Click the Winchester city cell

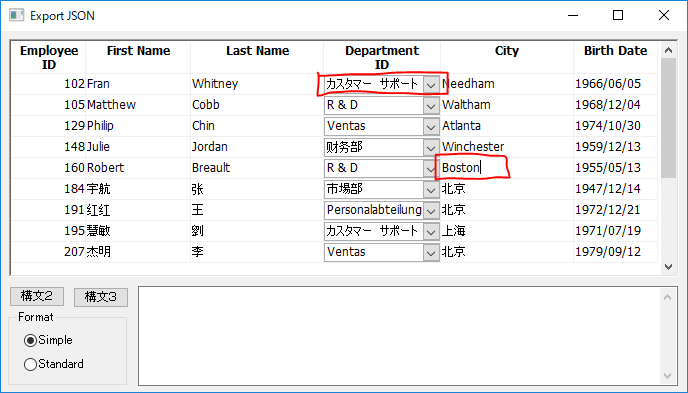[507, 147]
